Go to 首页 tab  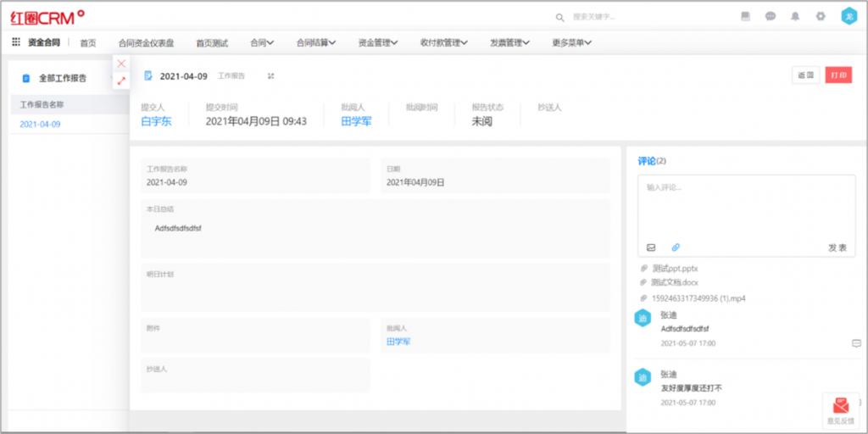click(x=88, y=42)
